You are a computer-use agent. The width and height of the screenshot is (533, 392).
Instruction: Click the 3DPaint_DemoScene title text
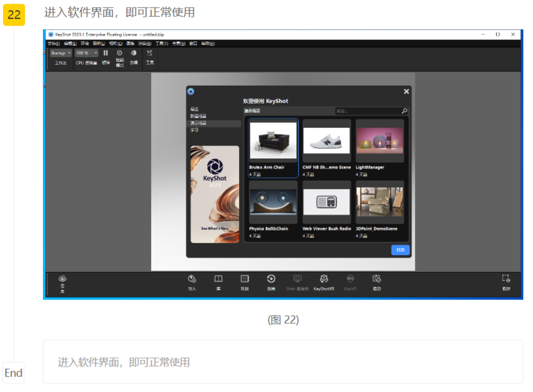pos(377,229)
